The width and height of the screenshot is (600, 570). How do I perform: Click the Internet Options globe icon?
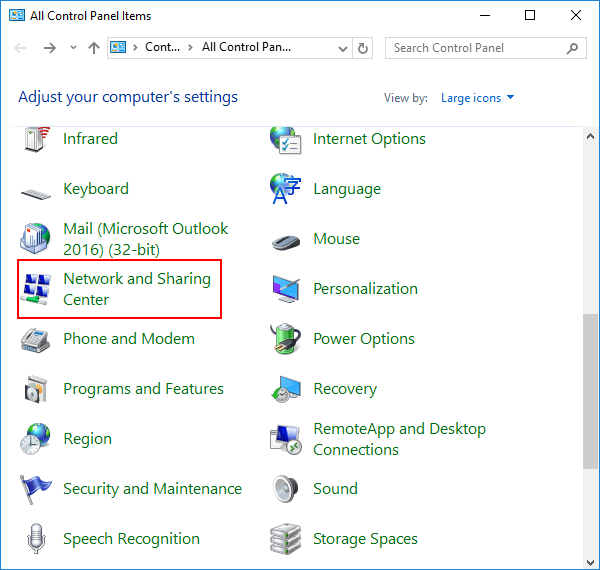pyautogui.click(x=285, y=140)
